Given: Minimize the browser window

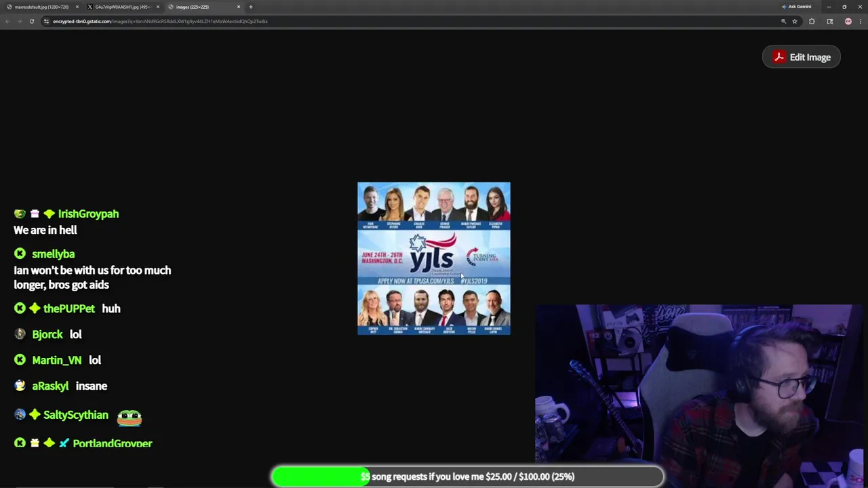Looking at the screenshot, I should tap(829, 7).
